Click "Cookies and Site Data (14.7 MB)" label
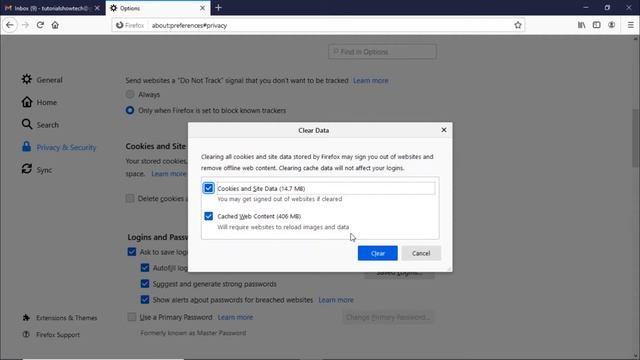The height and width of the screenshot is (360, 640). 261,188
